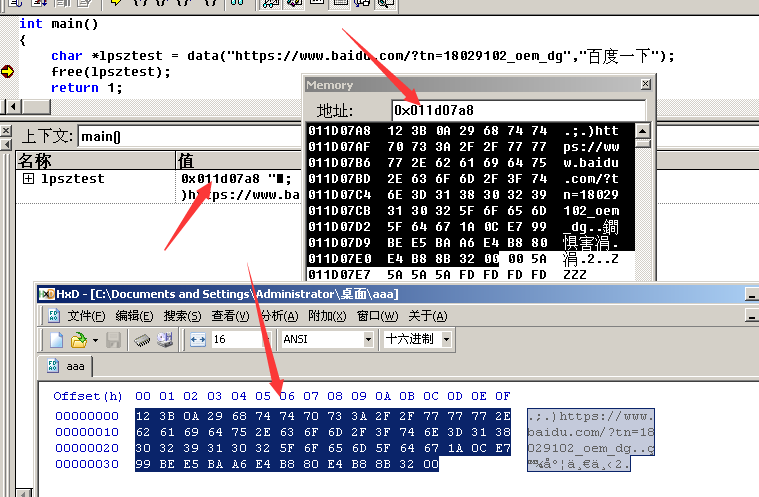Click the return 1; code line
759x497 pixels.
[86, 88]
